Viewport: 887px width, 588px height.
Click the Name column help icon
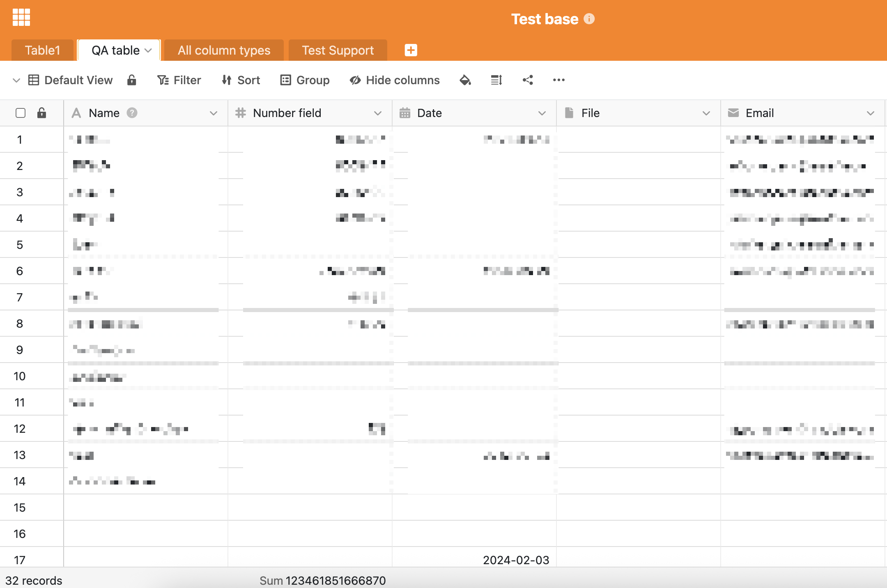pos(132,113)
